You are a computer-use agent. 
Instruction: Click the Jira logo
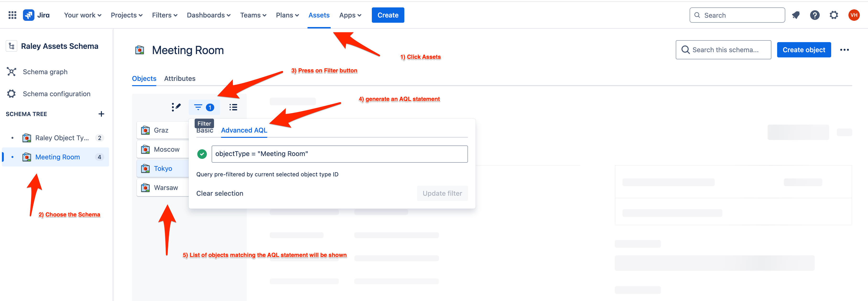pos(36,15)
